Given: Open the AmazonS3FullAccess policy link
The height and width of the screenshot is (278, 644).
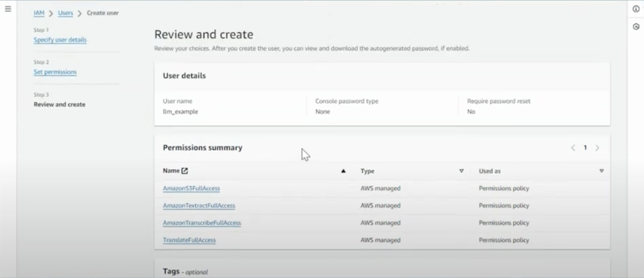Looking at the screenshot, I should point(191,188).
